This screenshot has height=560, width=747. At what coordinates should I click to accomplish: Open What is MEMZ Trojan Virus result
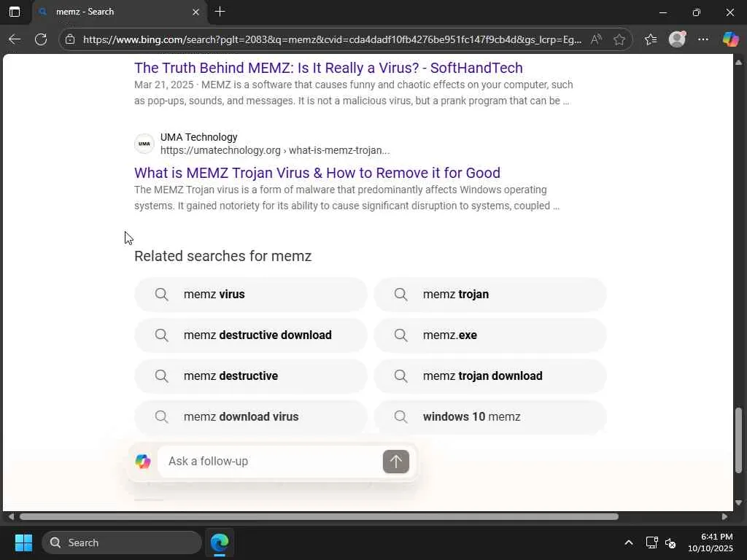(x=317, y=172)
